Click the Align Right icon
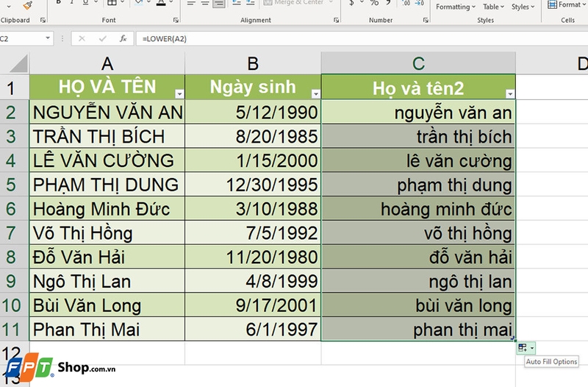This screenshot has height=387, width=588. click(x=219, y=4)
